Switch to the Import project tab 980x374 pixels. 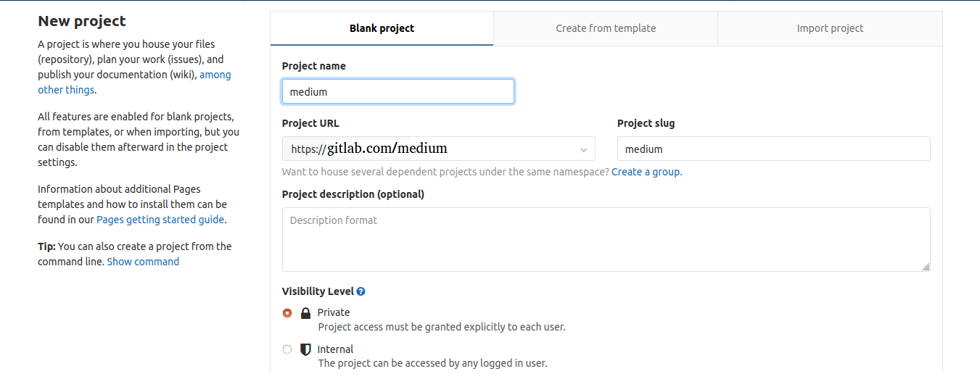tap(830, 28)
